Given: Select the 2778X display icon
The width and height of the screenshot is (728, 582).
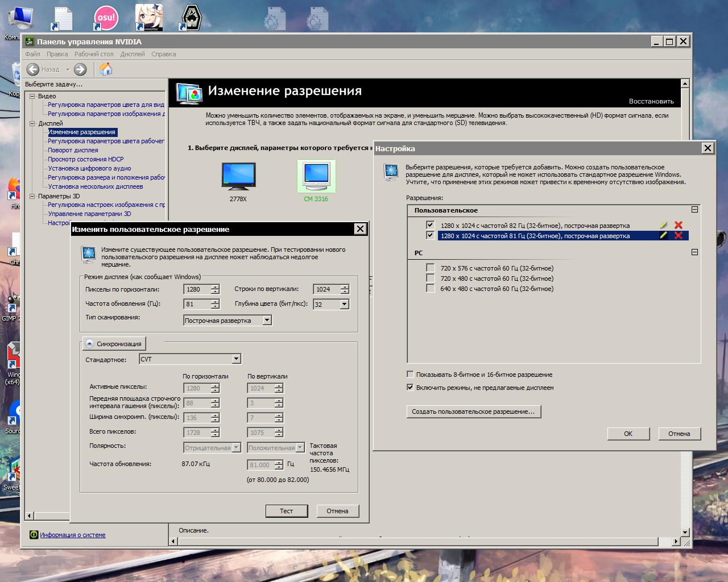Looking at the screenshot, I should pyautogui.click(x=238, y=176).
